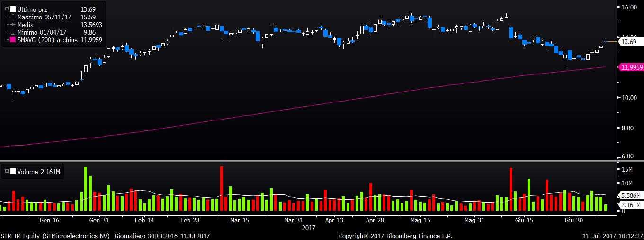Image resolution: width=644 pixels, height=240 pixels.
Task: Select the SMAVG (200) a chius label
Action: [47, 40]
